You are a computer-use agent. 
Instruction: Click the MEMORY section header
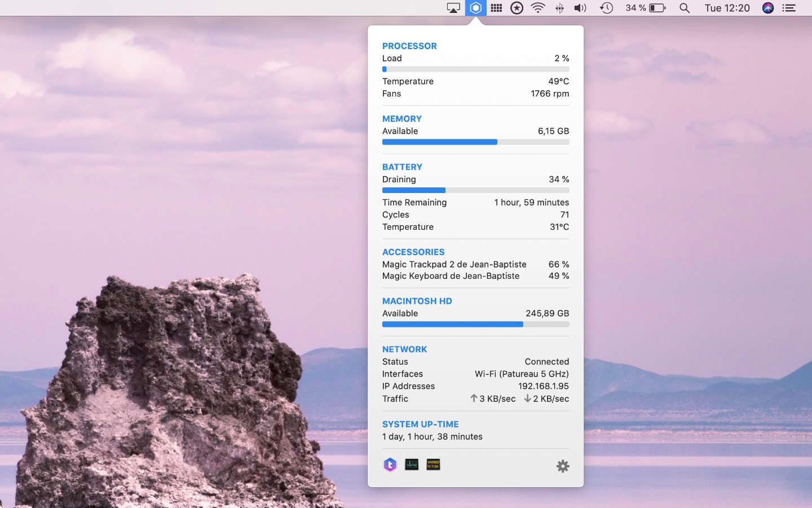[x=402, y=119]
